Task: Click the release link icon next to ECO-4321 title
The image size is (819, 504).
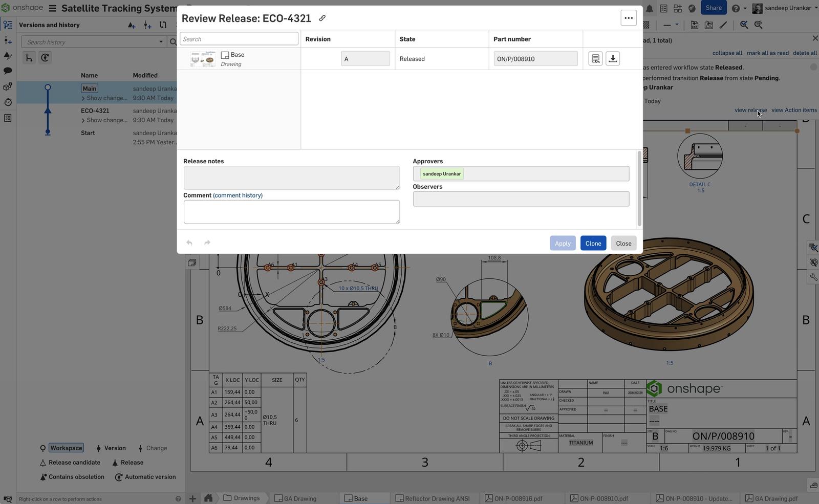Action: click(322, 18)
